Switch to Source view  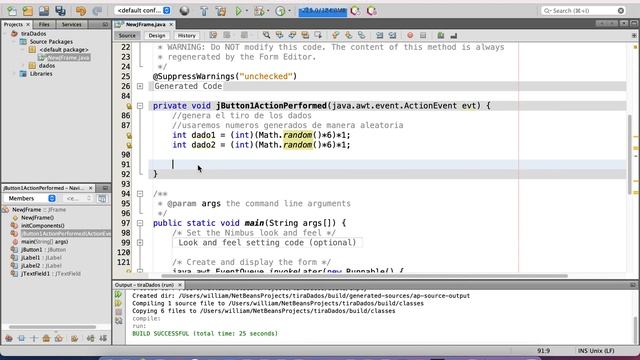127,36
